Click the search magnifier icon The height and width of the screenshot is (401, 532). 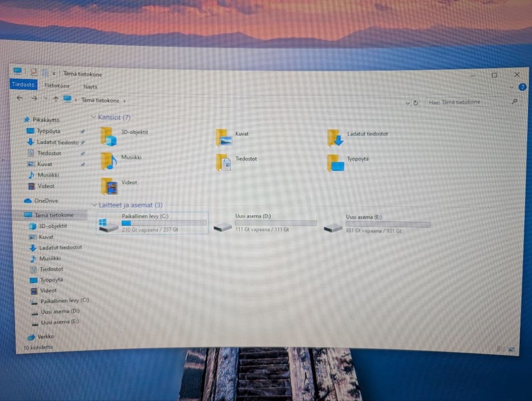515,101
